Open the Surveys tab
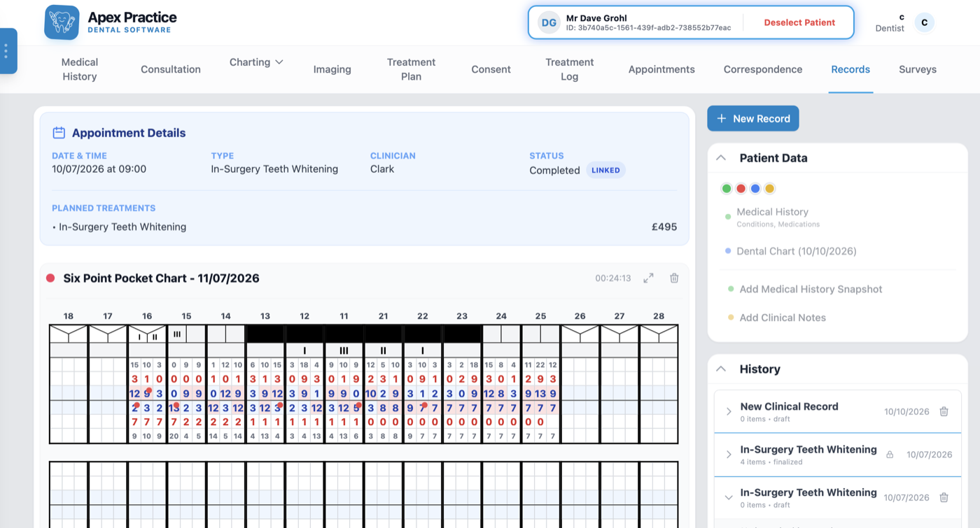980x528 pixels. [917, 69]
